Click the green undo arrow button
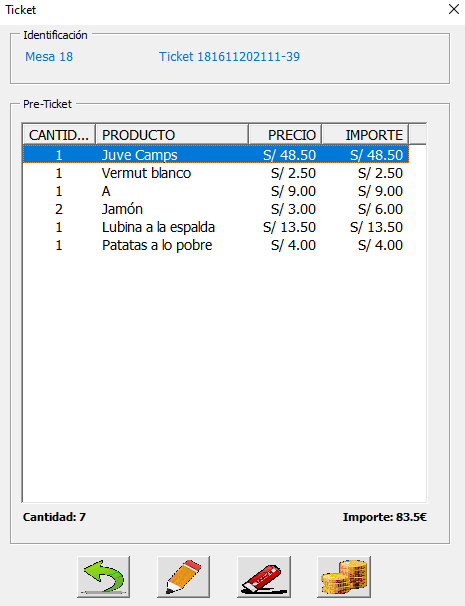The width and height of the screenshot is (465, 606). pyautogui.click(x=104, y=577)
